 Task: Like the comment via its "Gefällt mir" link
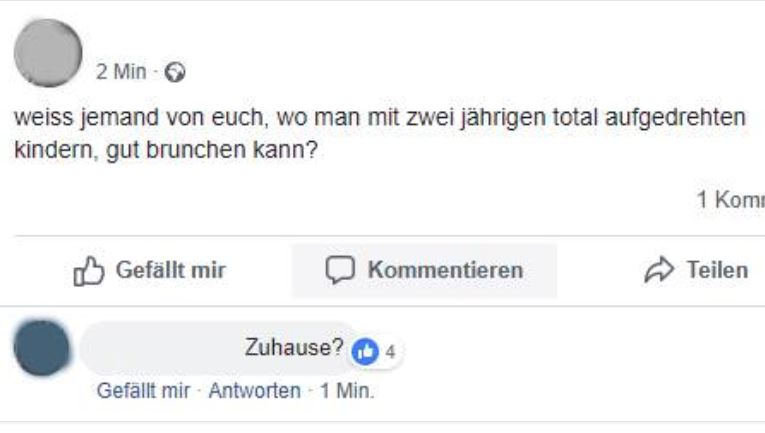142,390
